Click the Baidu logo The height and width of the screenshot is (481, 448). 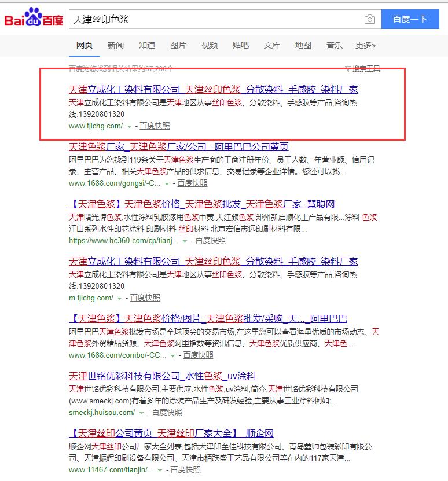coord(34,17)
